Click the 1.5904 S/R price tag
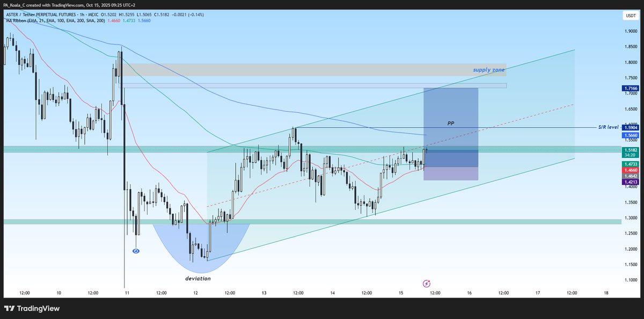 tap(630, 127)
